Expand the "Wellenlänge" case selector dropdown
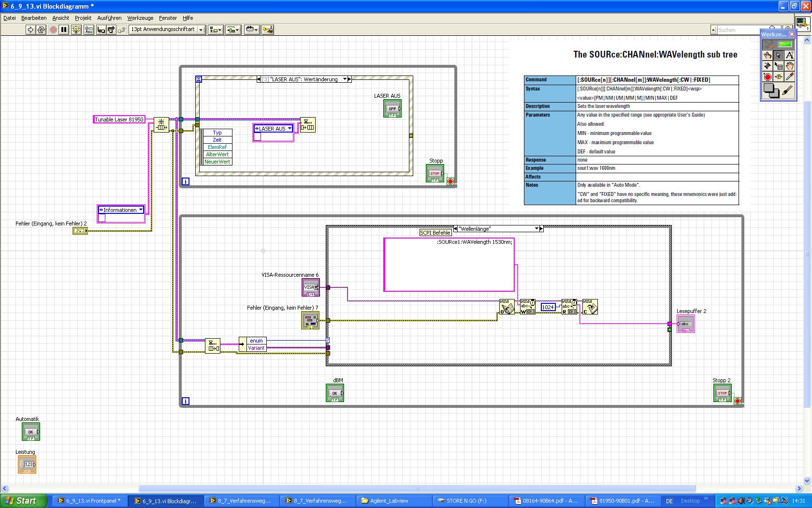The width and height of the screenshot is (812, 508). [x=536, y=229]
